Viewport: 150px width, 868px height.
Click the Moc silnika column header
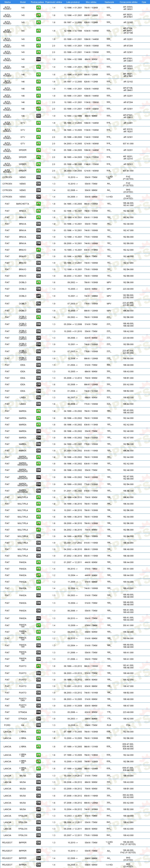tap(91, 2)
